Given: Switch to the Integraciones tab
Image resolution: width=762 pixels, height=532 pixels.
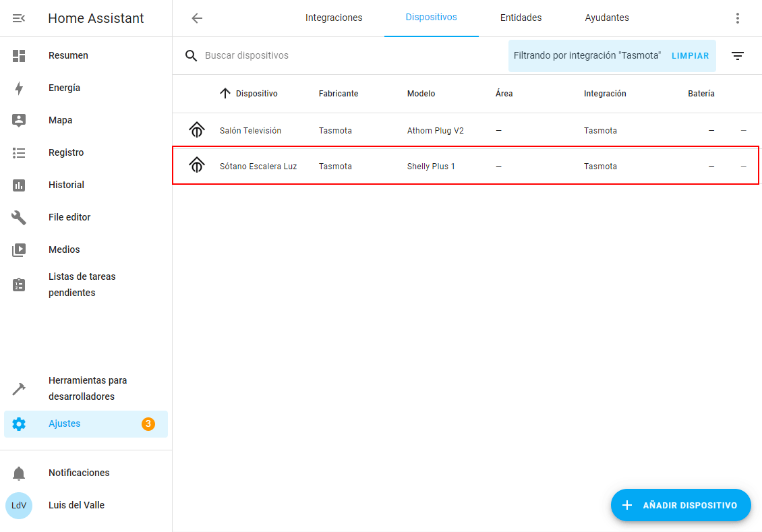Looking at the screenshot, I should pyautogui.click(x=334, y=18).
